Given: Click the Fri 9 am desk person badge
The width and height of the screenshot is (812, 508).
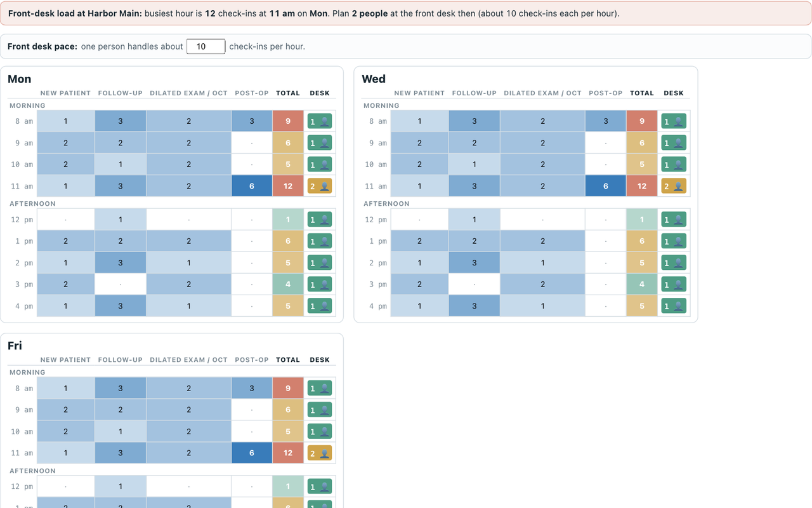Looking at the screenshot, I should (x=320, y=410).
